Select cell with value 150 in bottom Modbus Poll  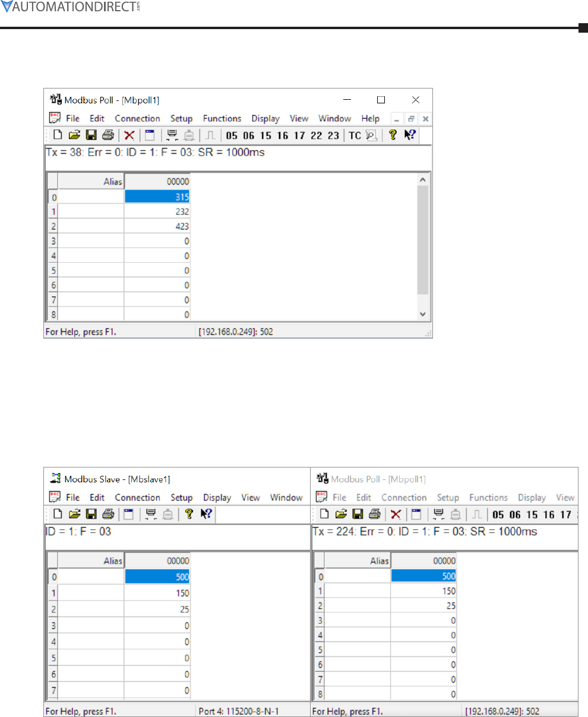pos(423,591)
